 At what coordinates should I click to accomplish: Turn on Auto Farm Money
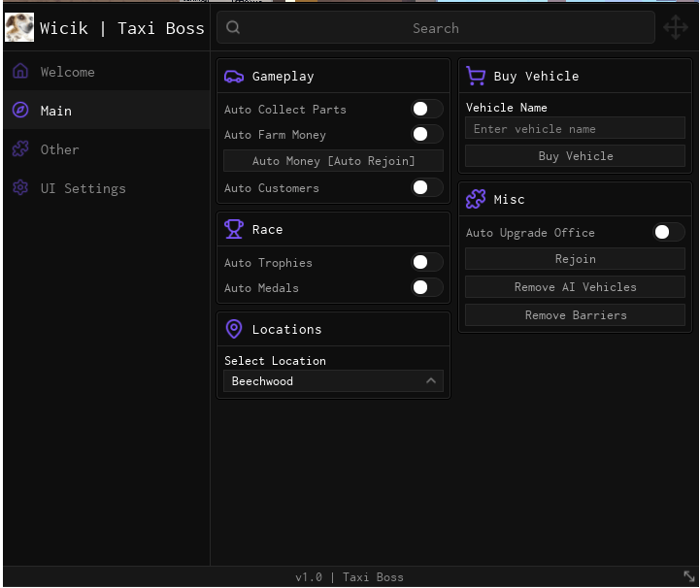(427, 134)
